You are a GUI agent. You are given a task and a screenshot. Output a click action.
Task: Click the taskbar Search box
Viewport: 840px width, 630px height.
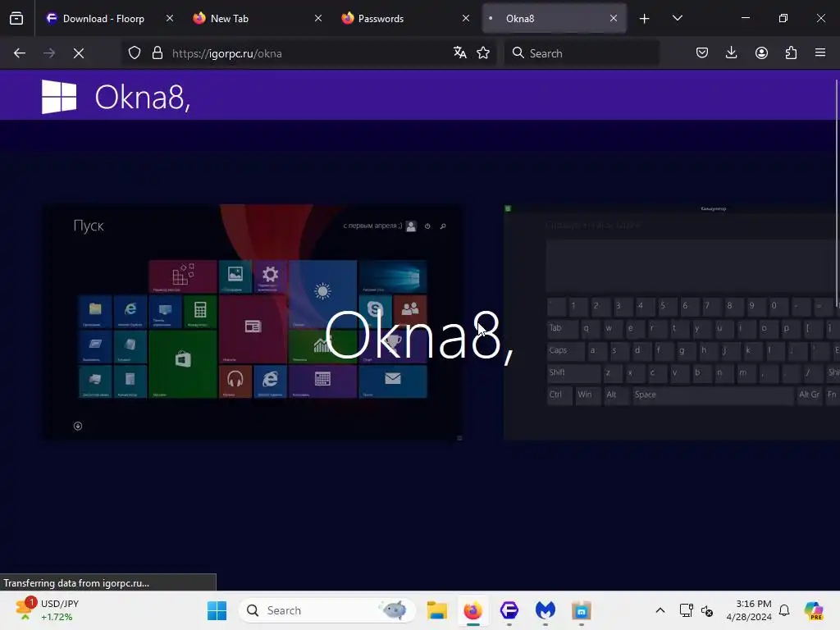[x=326, y=610]
